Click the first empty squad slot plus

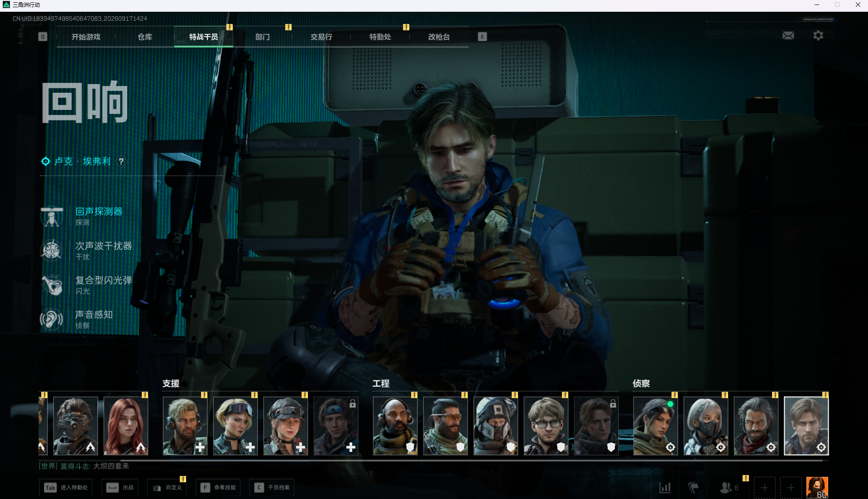point(764,488)
